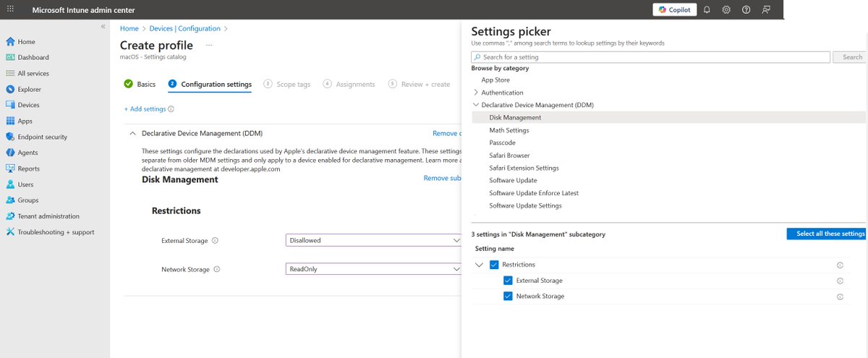Go to the Assignments step

(349, 85)
